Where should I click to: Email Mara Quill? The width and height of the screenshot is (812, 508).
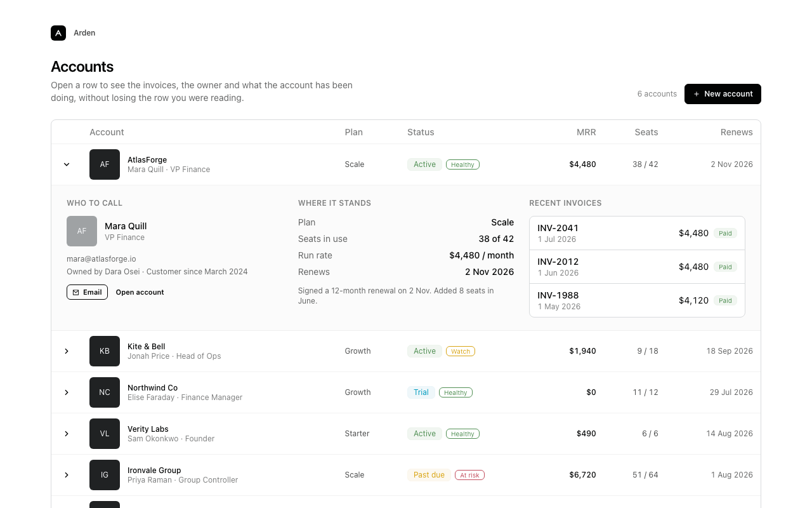[x=87, y=292]
